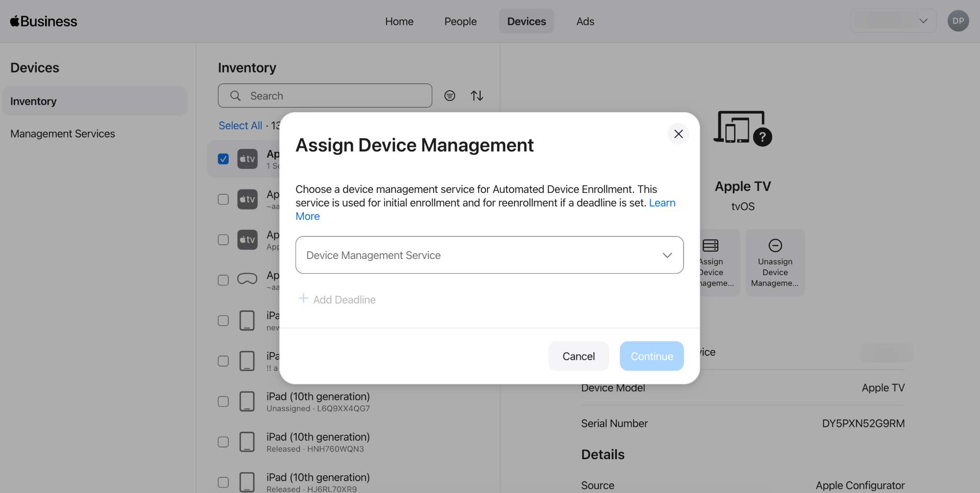Screen dimensions: 980x493
Task: Click the second Apple TV device icon
Action: [x=247, y=199]
